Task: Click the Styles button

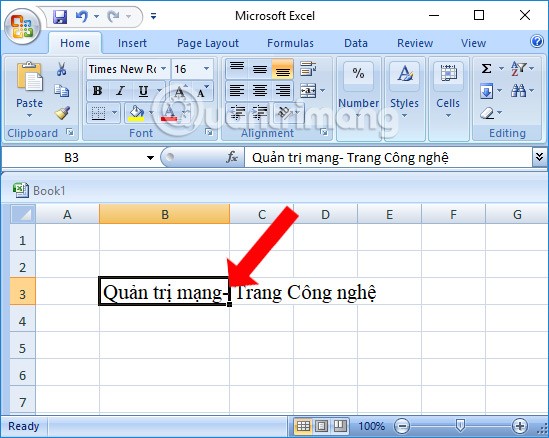Action: (x=404, y=91)
